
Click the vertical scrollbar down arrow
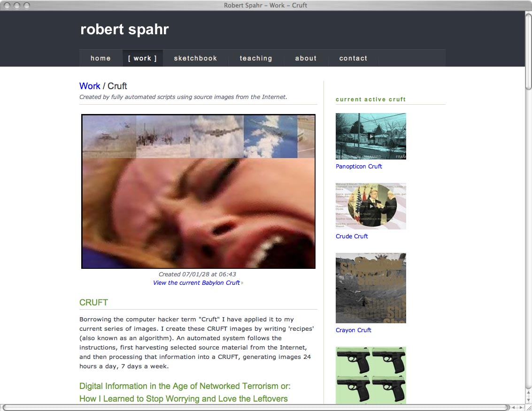point(528,400)
